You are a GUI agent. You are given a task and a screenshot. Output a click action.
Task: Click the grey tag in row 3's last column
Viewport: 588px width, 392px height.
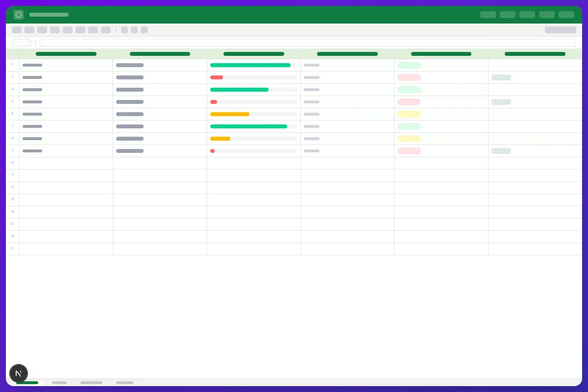[x=501, y=77]
